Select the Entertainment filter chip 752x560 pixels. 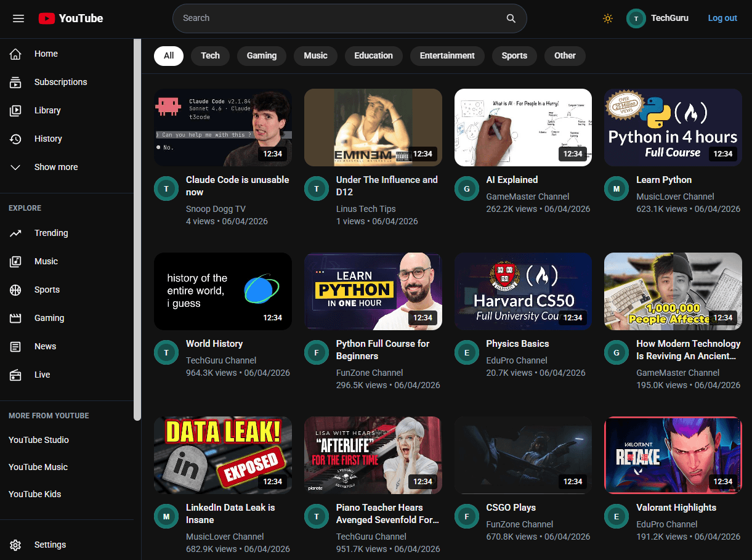447,55
